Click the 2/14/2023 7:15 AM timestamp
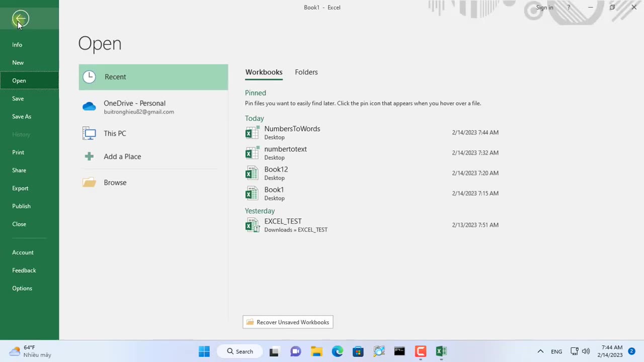The width and height of the screenshot is (644, 362). point(475,194)
